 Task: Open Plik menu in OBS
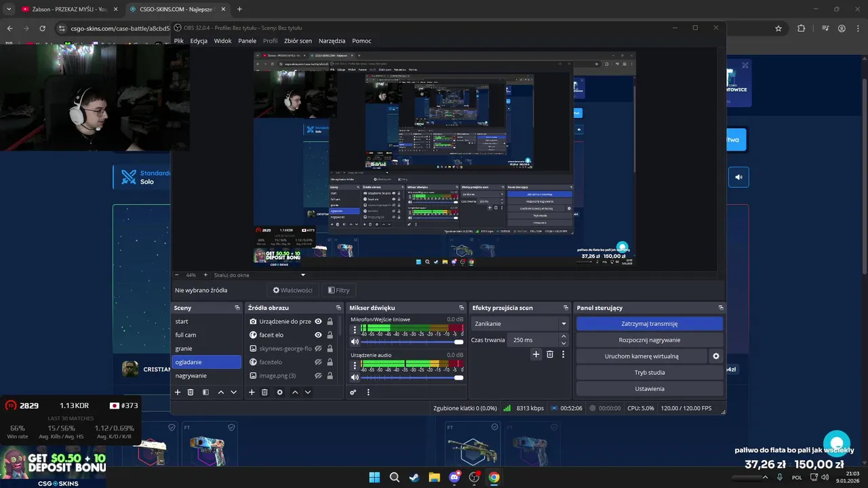(179, 41)
